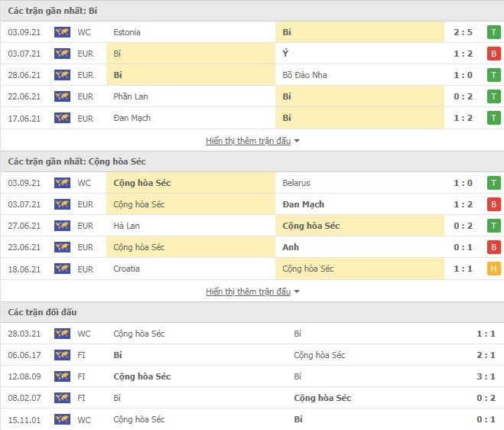Select Các trận gần nhất: Cộng hòa Séc header
The image size is (504, 430).
tap(76, 161)
